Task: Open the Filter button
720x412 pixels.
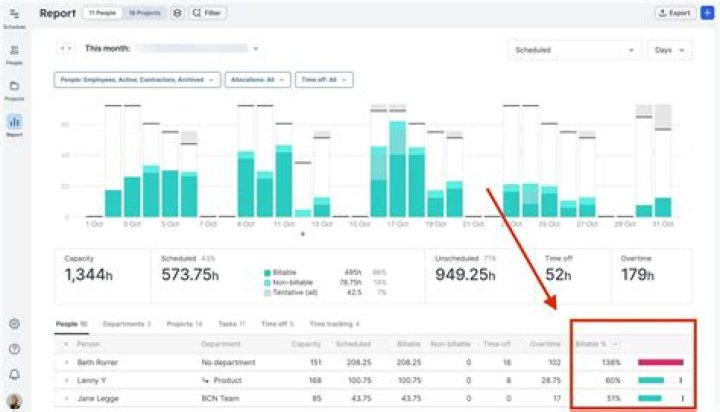Action: tap(207, 13)
